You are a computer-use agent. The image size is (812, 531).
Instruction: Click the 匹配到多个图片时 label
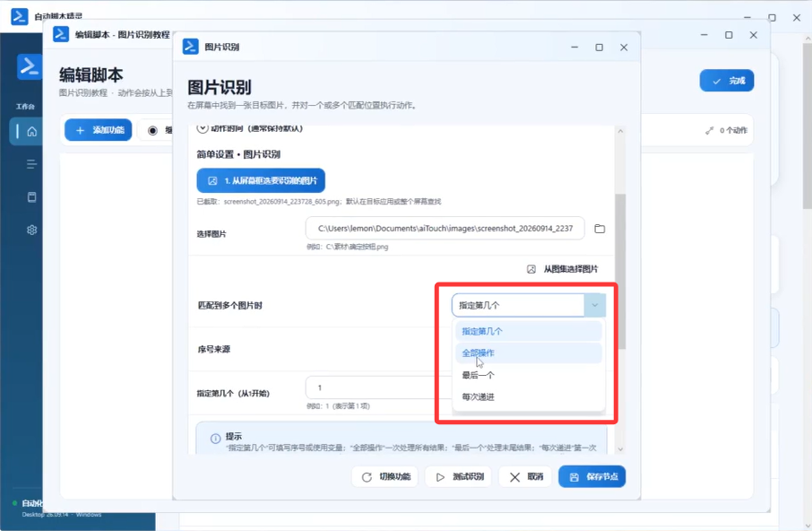[230, 305]
